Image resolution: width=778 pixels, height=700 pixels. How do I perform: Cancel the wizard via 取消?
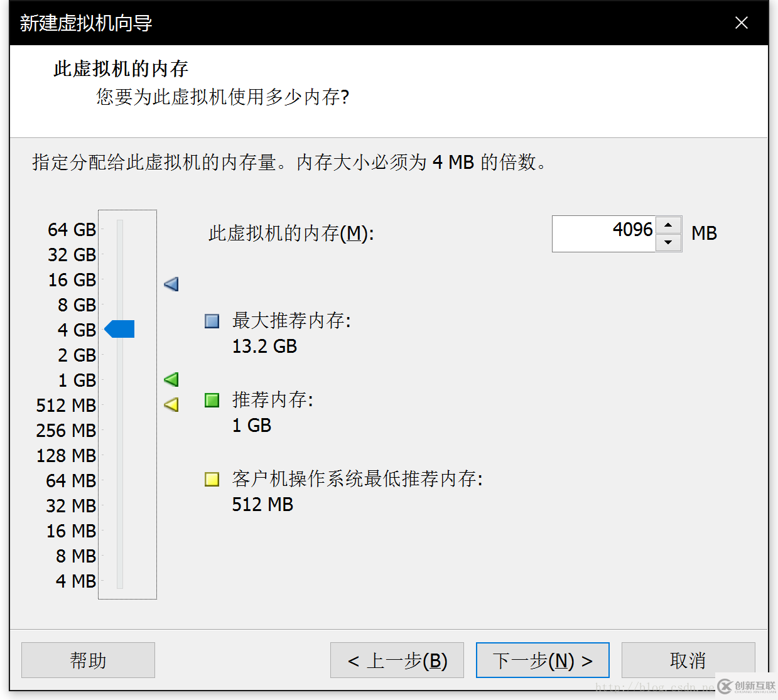[688, 660]
